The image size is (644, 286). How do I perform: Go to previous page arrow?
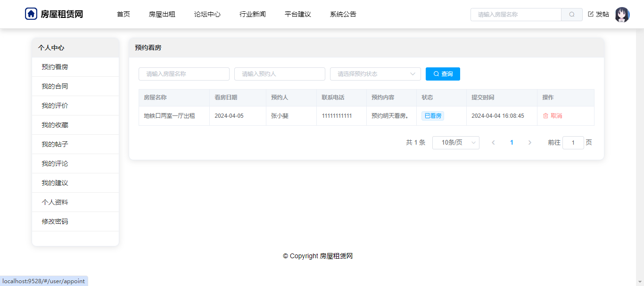(493, 143)
